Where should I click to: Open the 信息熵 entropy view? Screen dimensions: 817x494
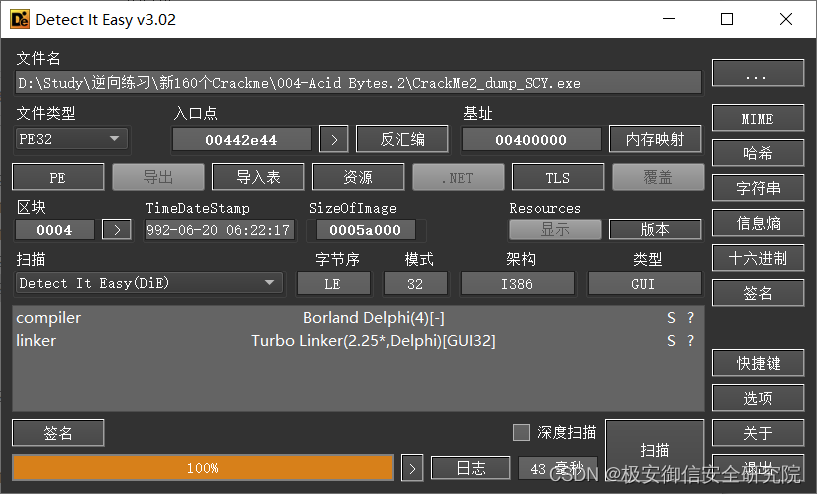758,223
